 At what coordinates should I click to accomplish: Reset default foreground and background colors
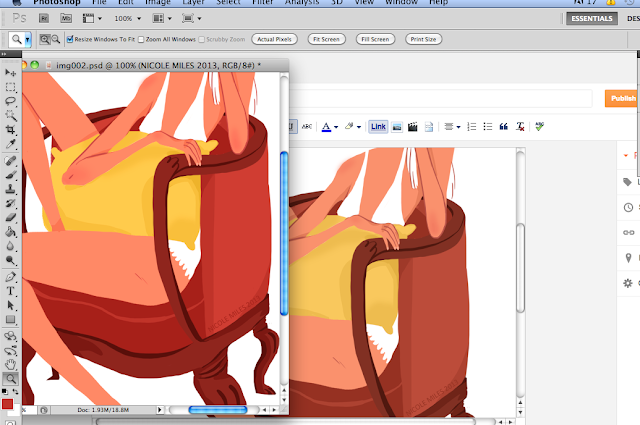tap(4, 392)
